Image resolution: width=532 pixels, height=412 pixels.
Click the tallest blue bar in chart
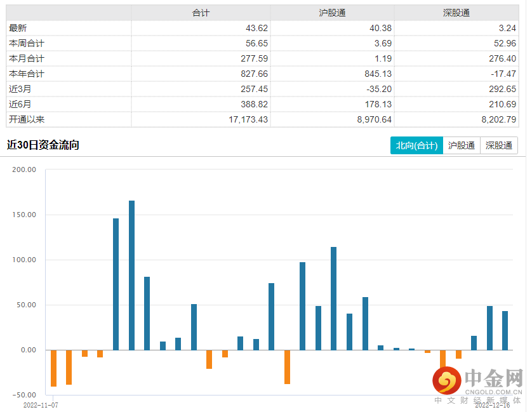(131, 275)
